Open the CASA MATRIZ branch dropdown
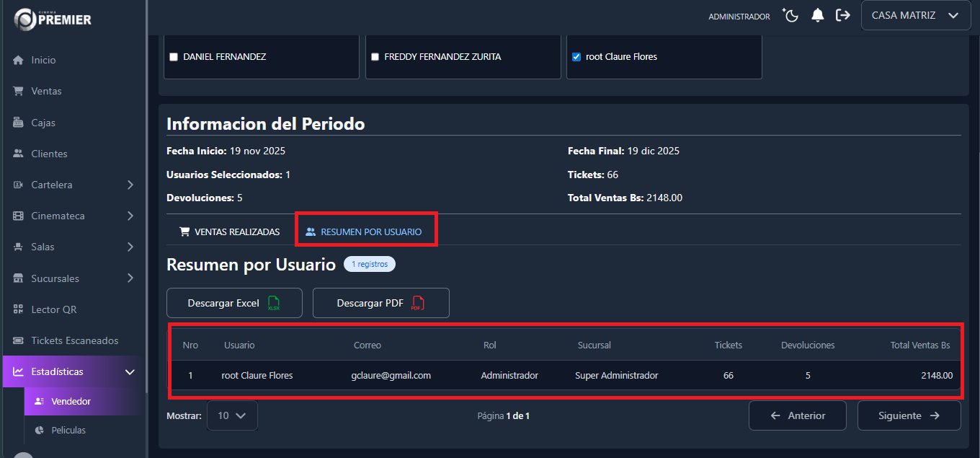 (915, 15)
